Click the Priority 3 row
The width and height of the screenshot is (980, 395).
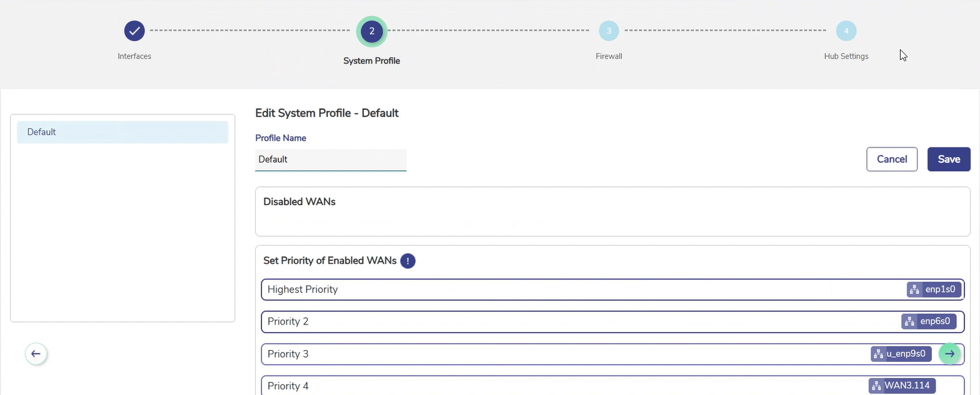[x=563, y=354]
